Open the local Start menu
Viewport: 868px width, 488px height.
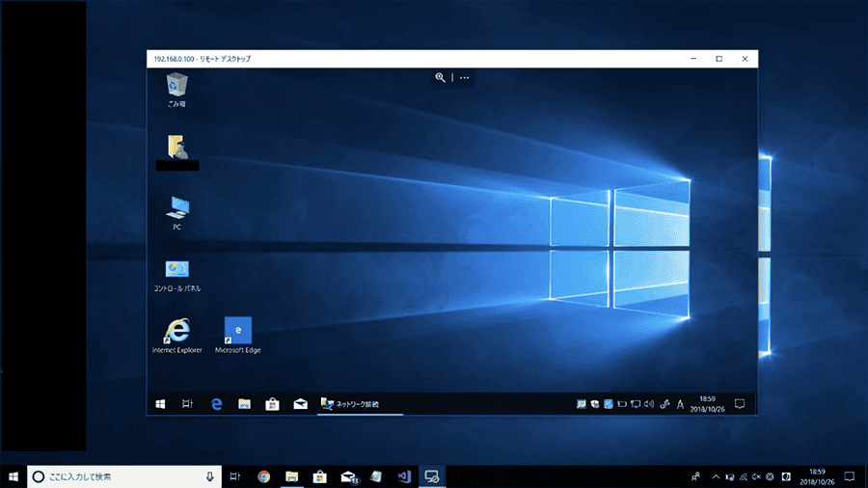[14, 476]
